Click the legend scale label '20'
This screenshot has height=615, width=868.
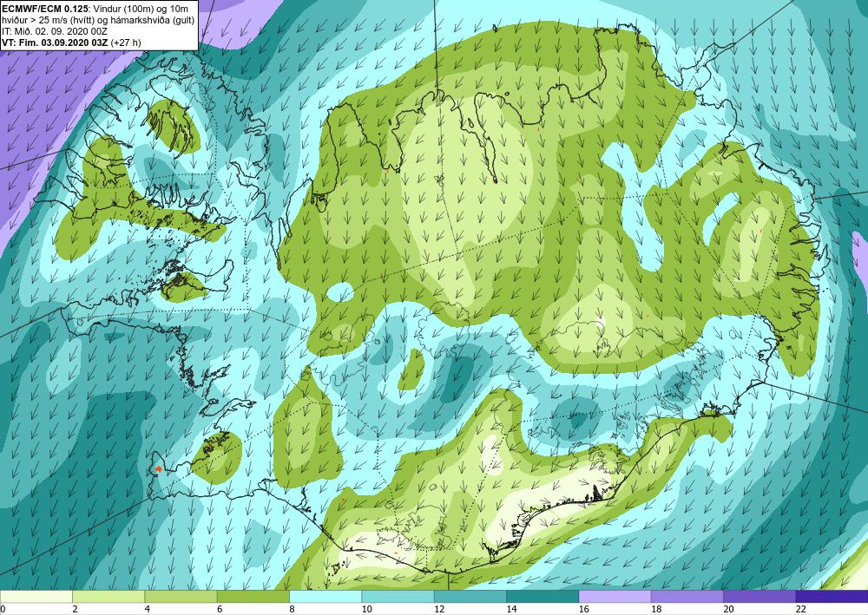pos(728,610)
